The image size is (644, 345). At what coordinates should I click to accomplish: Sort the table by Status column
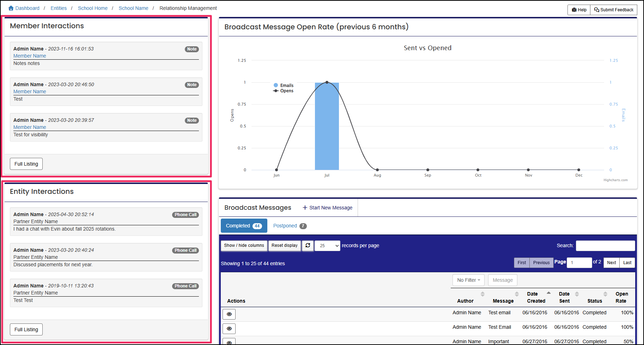pos(606,294)
